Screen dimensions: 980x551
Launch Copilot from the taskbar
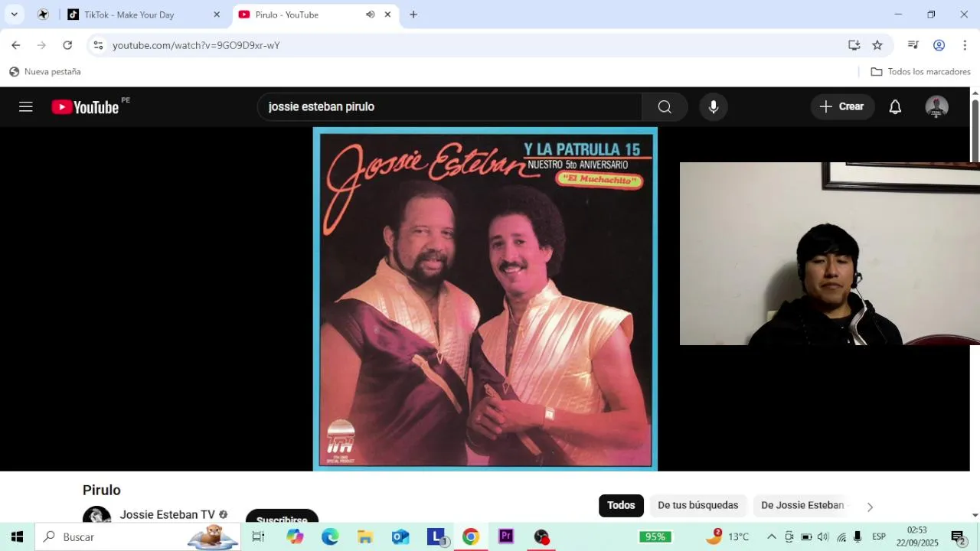(295, 537)
